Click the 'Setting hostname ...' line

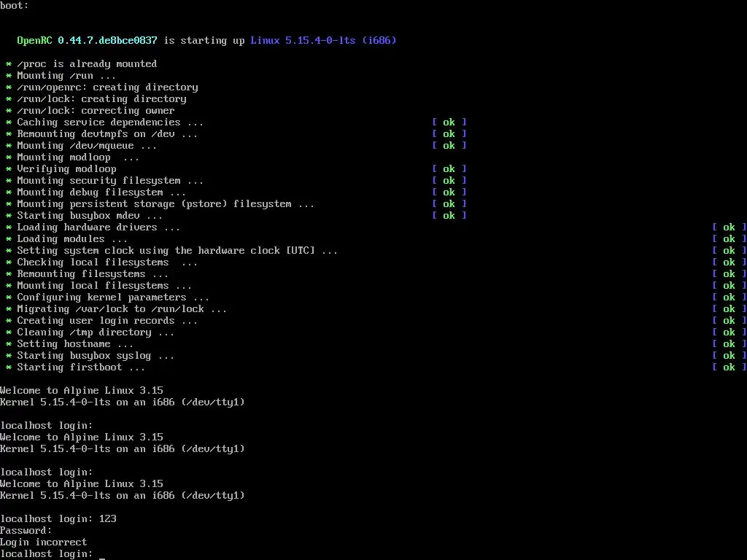[75, 344]
